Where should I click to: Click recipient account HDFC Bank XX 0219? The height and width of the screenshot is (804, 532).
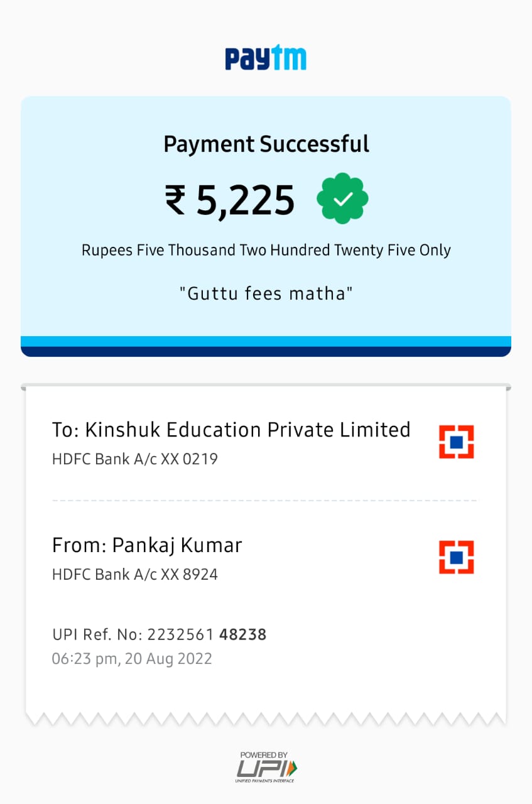pos(134,459)
